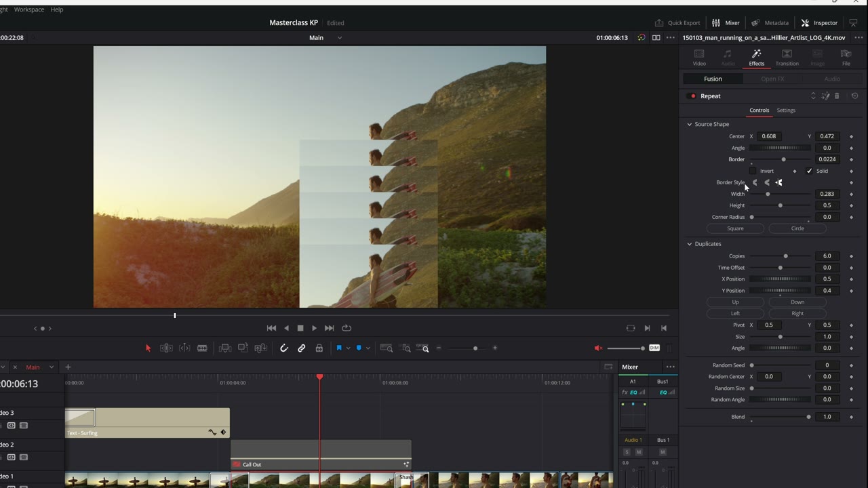Select the Call Out clip on timeline
The height and width of the screenshot is (488, 868).
coord(321,454)
